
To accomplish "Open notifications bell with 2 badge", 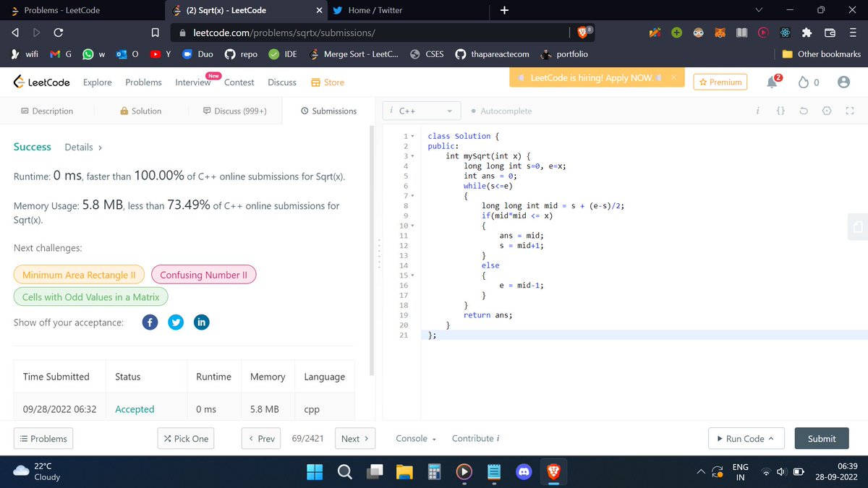I will click(773, 82).
